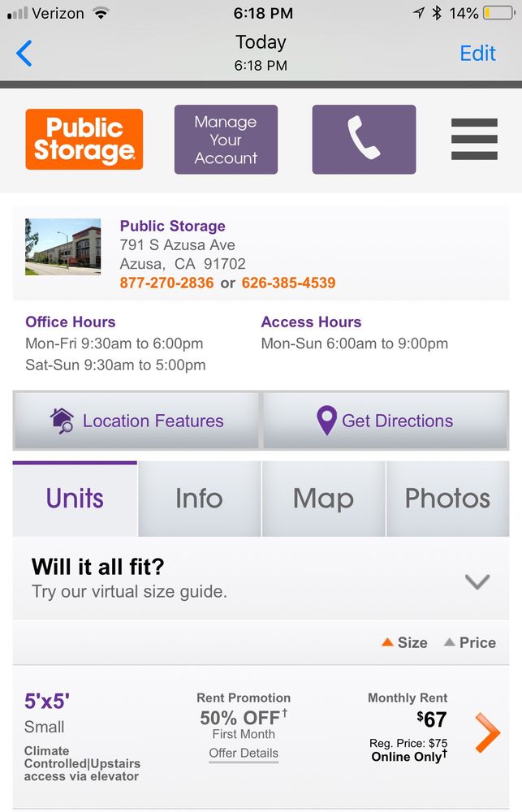Open the 5'x5' unit orange arrow
The image size is (522, 812).
click(487, 732)
